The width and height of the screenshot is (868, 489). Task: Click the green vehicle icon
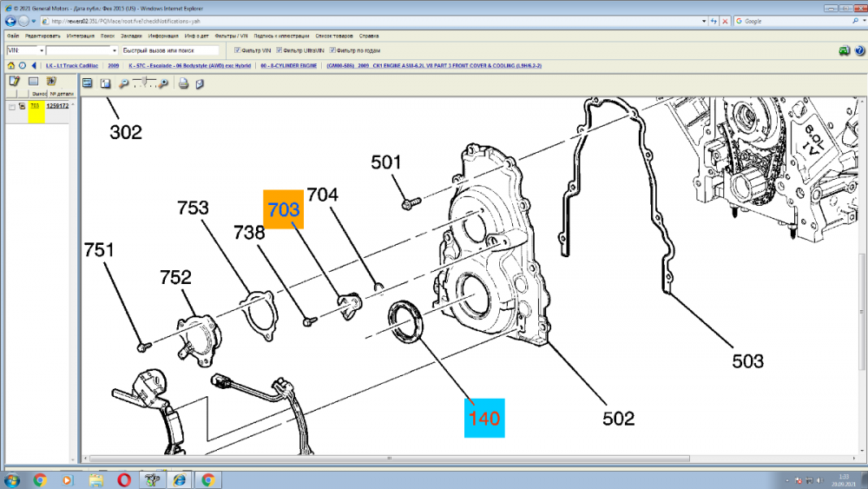click(844, 51)
